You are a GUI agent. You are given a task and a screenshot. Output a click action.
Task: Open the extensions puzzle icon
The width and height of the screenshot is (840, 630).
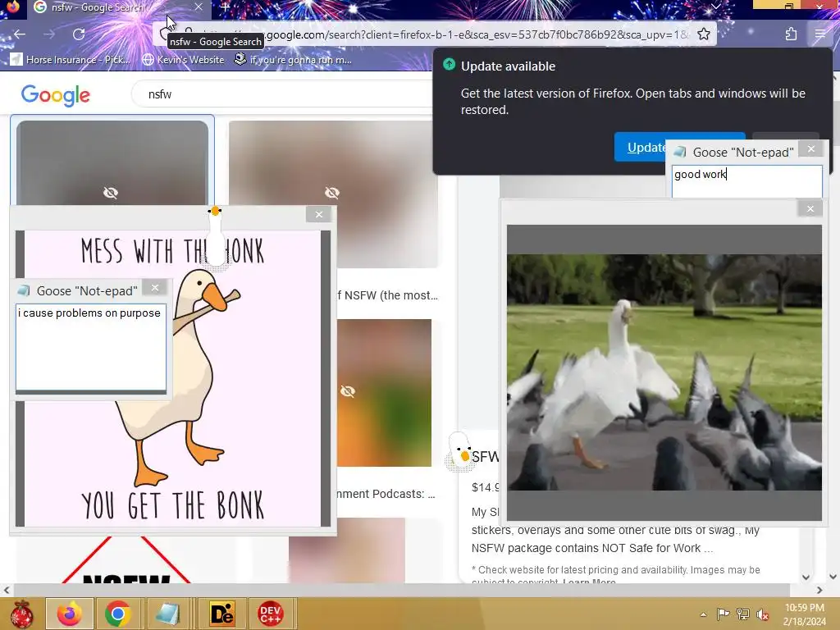[x=791, y=34]
